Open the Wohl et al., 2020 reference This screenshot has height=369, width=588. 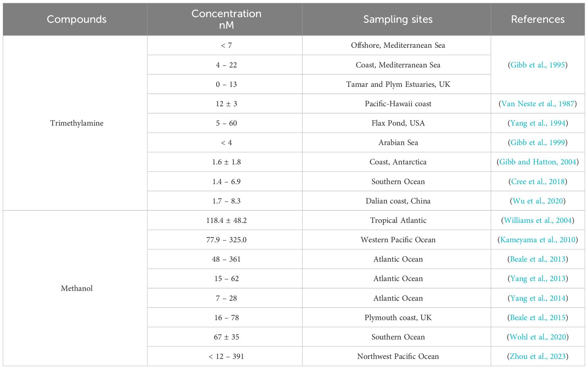coord(538,337)
